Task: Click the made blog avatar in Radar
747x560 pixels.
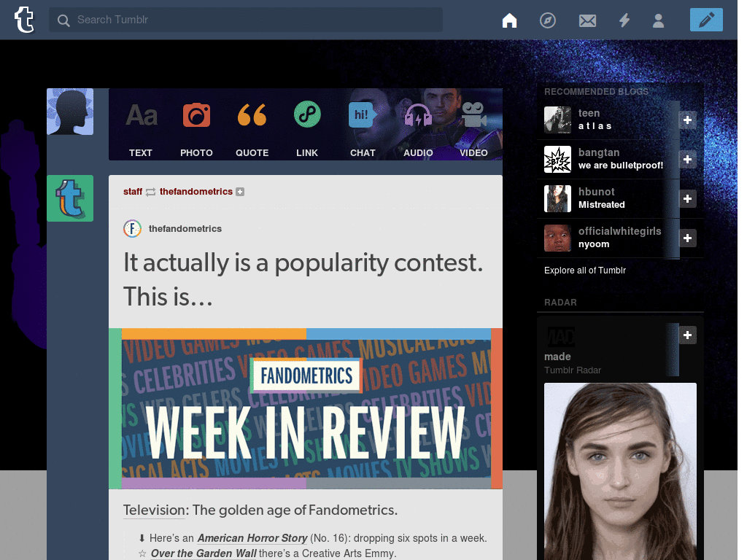Action: [560, 337]
